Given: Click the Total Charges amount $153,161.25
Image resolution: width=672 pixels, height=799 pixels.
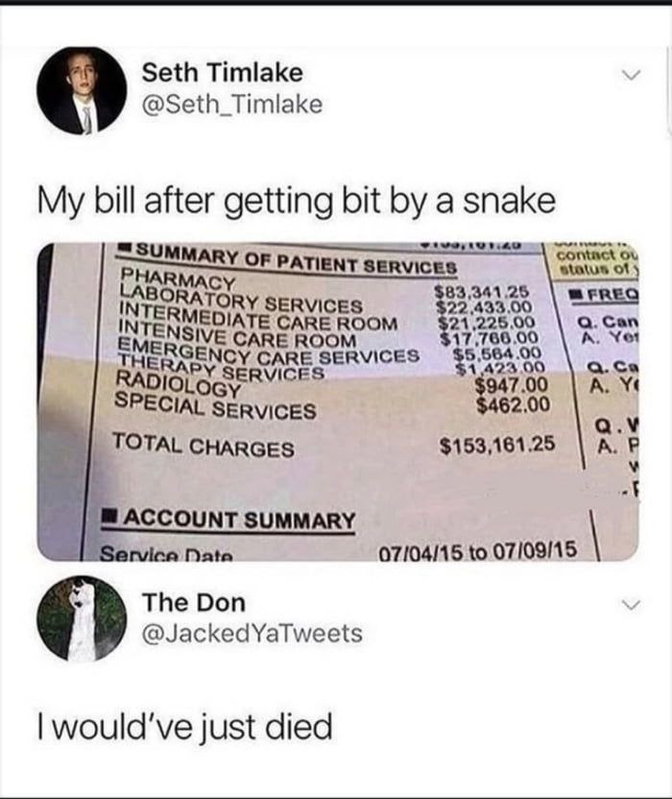Looking at the screenshot, I should pos(497,446).
